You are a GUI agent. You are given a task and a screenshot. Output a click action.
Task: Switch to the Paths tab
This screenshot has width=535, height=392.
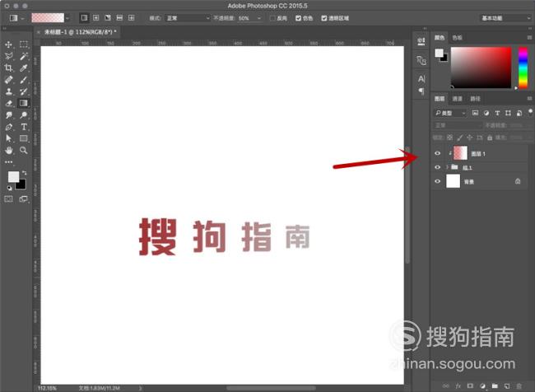[475, 99]
